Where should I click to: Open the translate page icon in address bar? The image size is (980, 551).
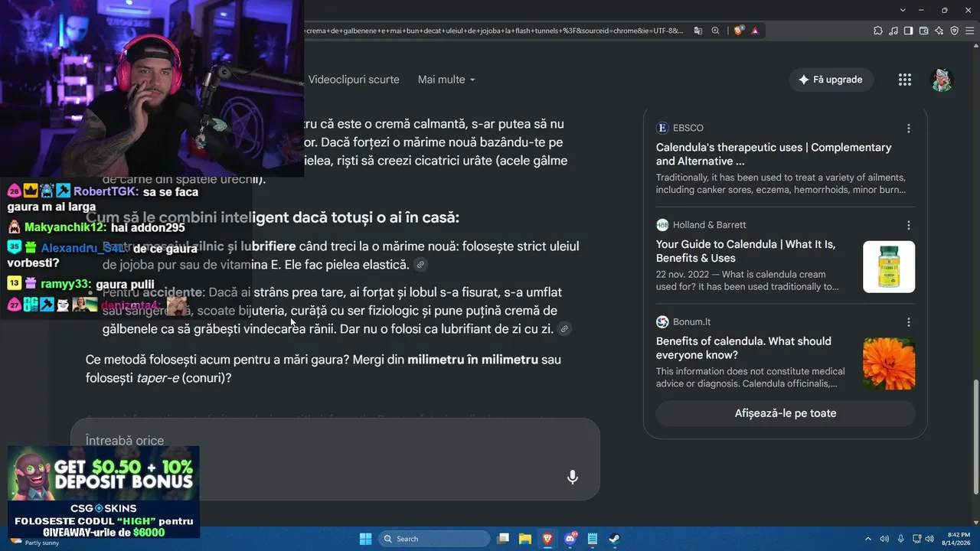[698, 31]
